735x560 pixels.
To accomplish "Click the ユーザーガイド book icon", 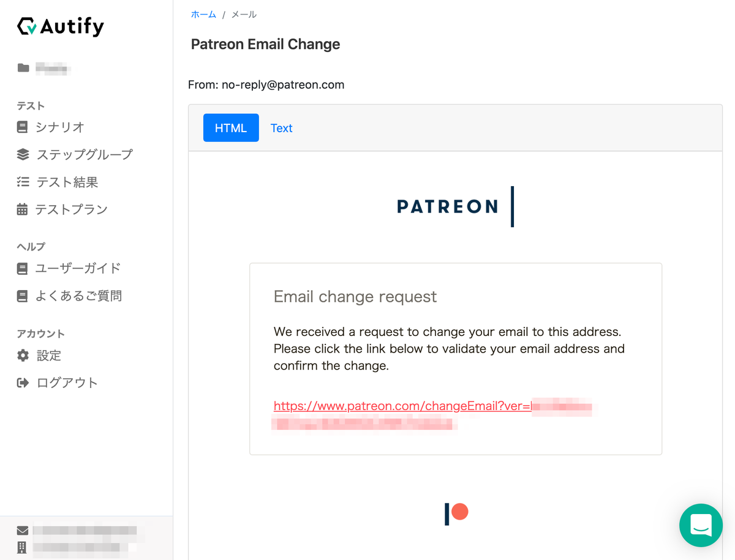I will (23, 268).
